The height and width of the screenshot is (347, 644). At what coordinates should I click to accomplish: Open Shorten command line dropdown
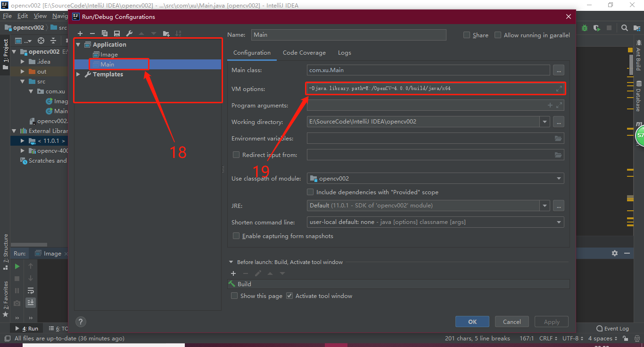(x=559, y=222)
